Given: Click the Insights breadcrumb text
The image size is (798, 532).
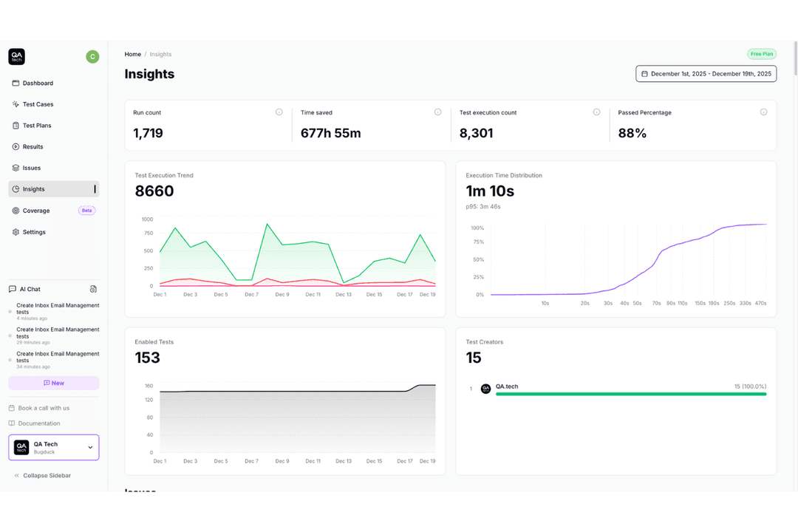Looking at the screenshot, I should (x=160, y=54).
